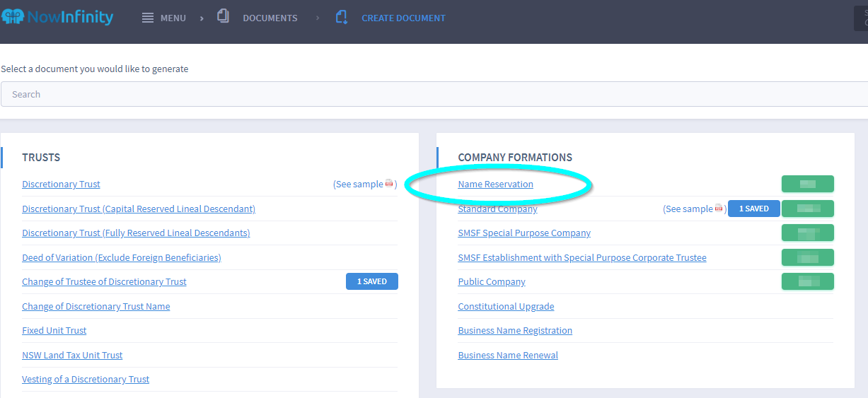This screenshot has width=868, height=398.
Task: Click green button in SMSF Special Purpose Company row
Action: coord(808,233)
